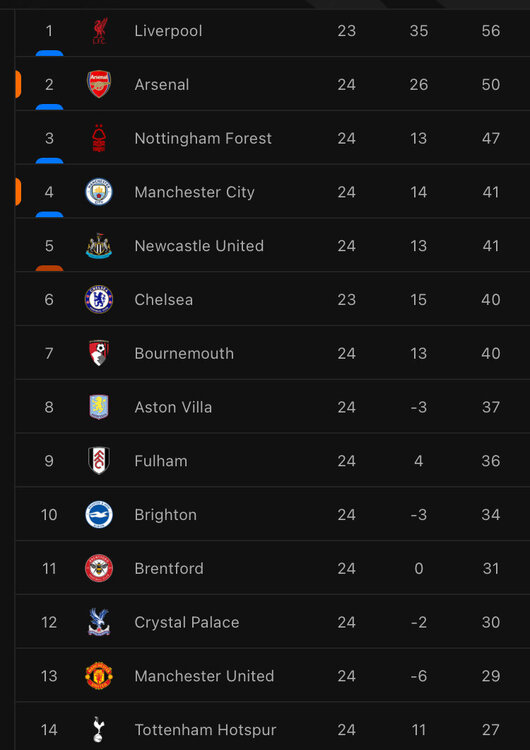Open the Liverpool team name link

(168, 31)
